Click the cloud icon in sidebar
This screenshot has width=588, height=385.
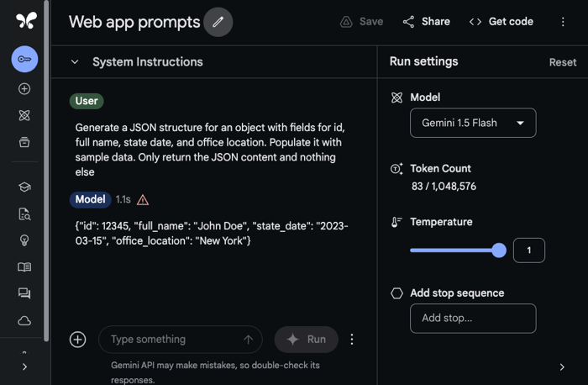point(24,320)
